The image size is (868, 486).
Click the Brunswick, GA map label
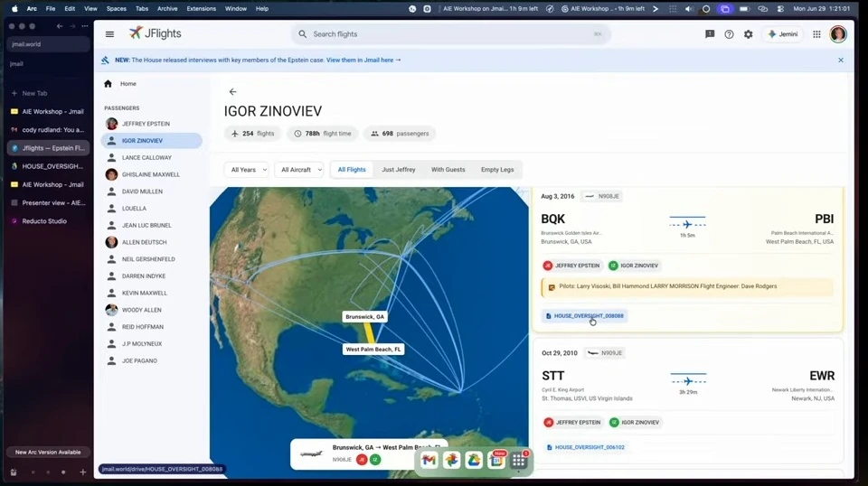[x=364, y=317]
